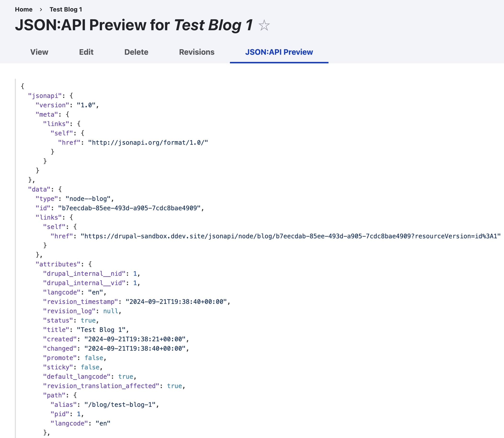Click the node UUID id value
Viewport: 504px width, 438px height.
(129, 208)
